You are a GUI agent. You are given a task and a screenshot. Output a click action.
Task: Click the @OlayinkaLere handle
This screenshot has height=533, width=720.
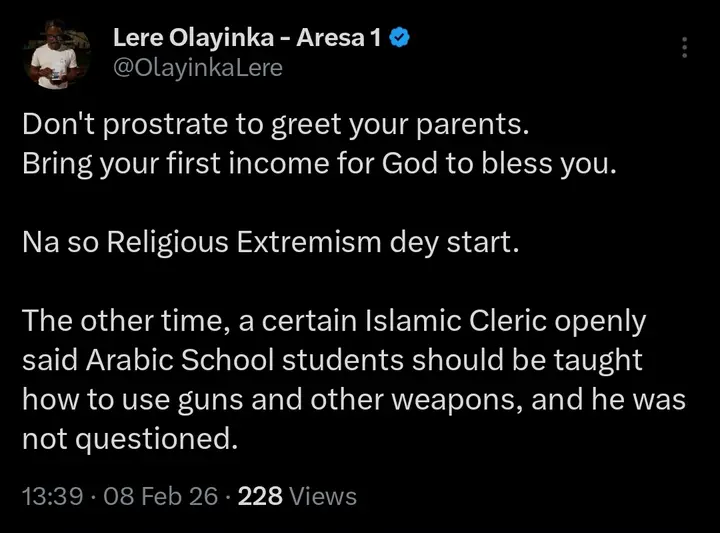tap(198, 67)
